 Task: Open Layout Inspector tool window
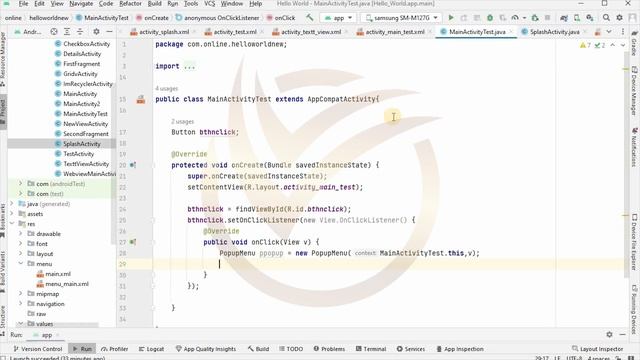click(x=598, y=349)
